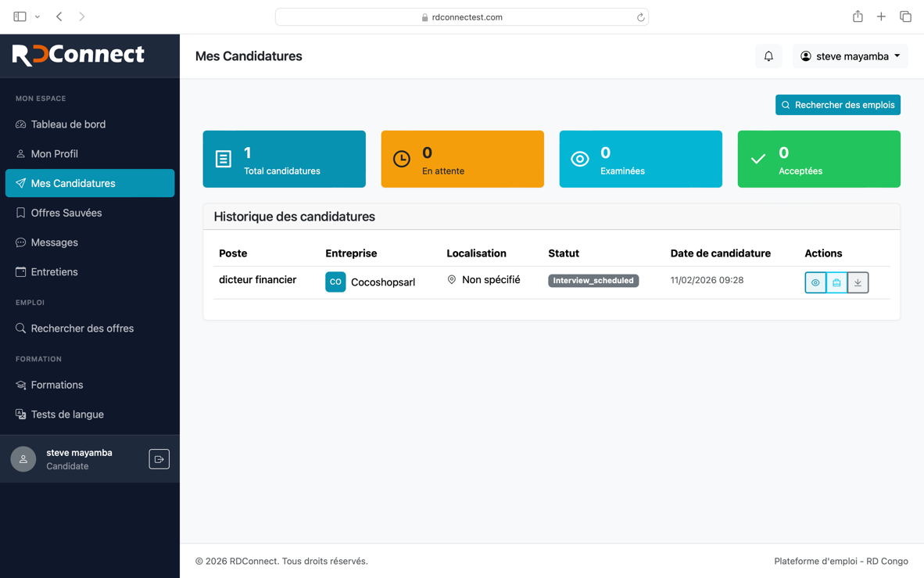This screenshot has height=578, width=924.
Task: Click the Cocoshopsarl CO logo badge
Action: [x=335, y=282]
